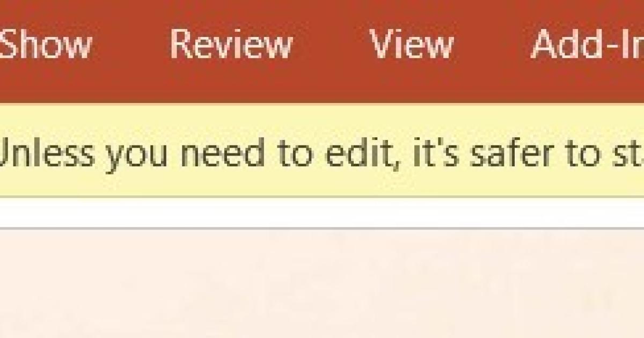Image resolution: width=644 pixels, height=338 pixels.
Task: Click the white strip under the message bar
Action: click(x=322, y=212)
